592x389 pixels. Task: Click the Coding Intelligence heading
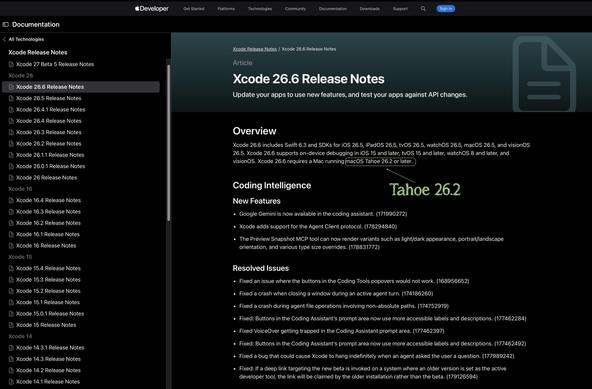(x=272, y=185)
